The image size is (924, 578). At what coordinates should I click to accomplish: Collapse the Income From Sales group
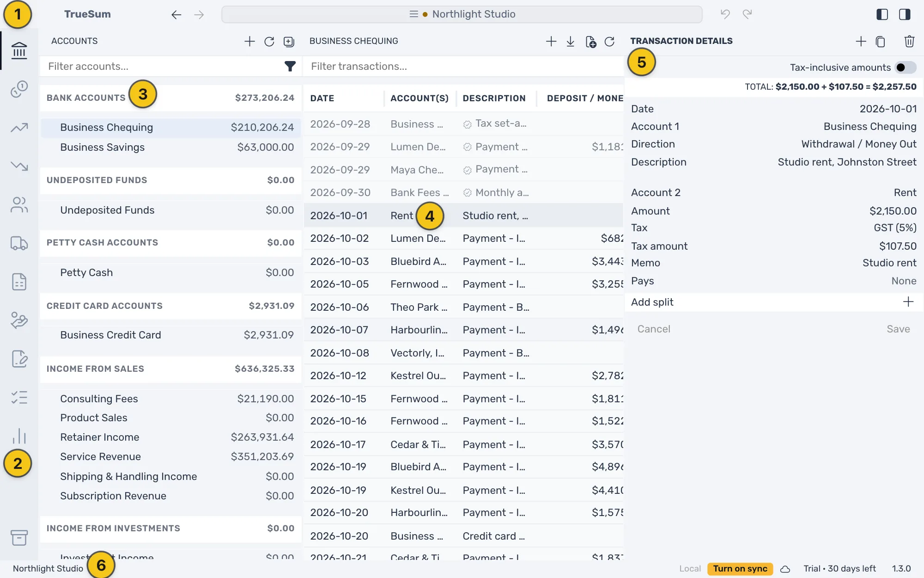[x=170, y=369]
